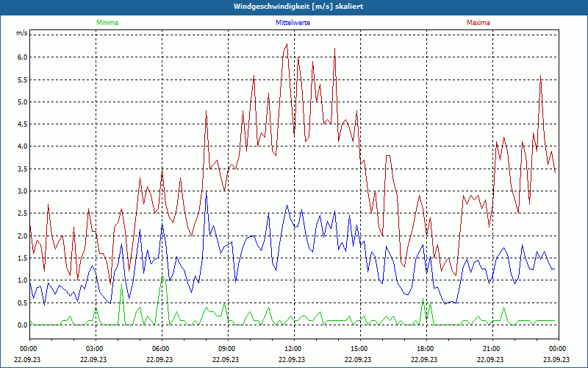Click the 4,0 y-axis value

point(23,146)
